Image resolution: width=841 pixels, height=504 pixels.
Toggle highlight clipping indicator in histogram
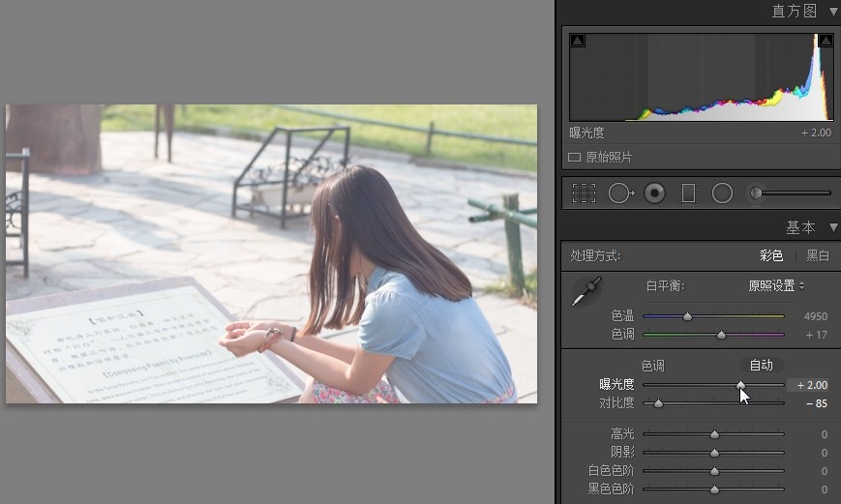pyautogui.click(x=826, y=41)
